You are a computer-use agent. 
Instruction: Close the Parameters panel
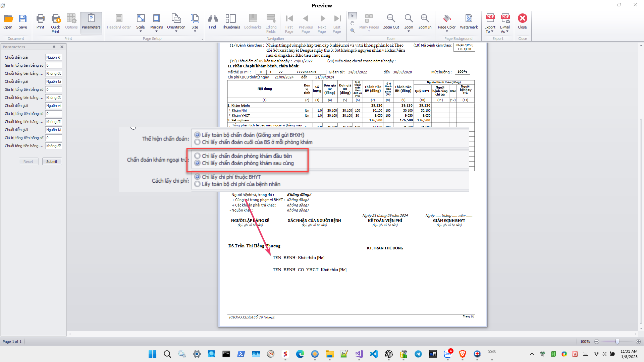tap(62, 47)
